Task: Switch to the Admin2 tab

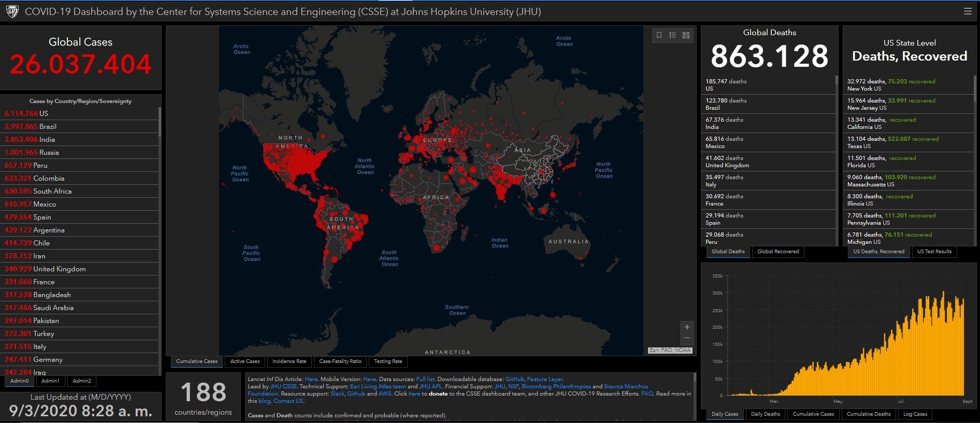Action: (82, 381)
